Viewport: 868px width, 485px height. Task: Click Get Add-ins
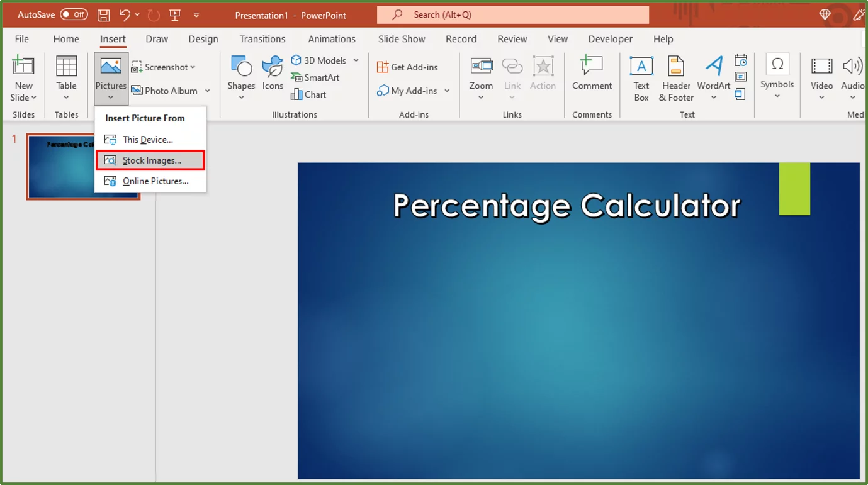pos(408,66)
